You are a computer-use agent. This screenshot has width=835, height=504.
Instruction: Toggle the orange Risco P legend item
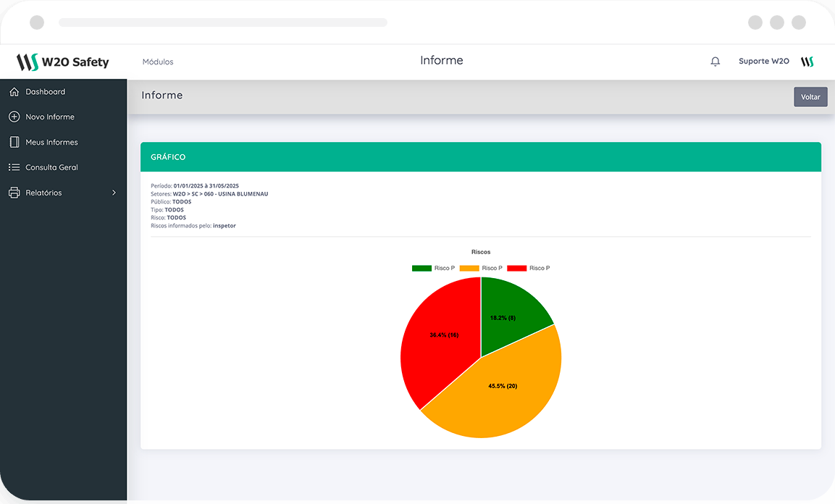[480, 268]
